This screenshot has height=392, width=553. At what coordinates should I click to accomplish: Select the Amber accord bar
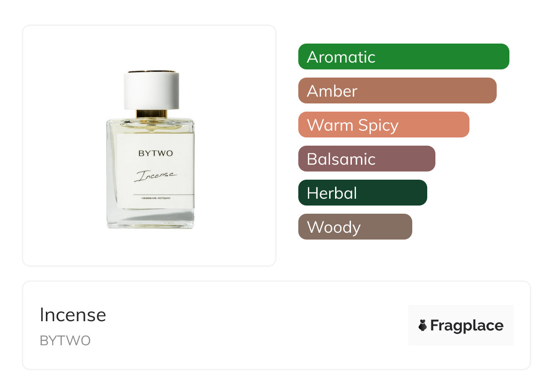tap(397, 91)
